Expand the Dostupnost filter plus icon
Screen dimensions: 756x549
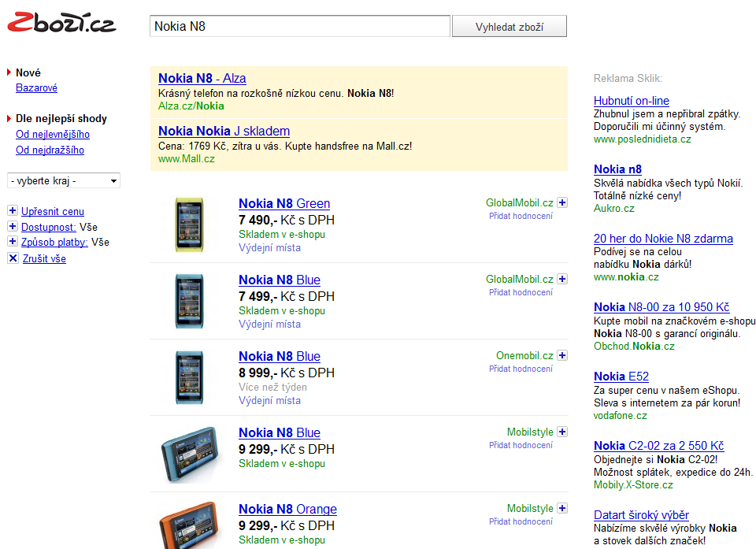tap(13, 226)
